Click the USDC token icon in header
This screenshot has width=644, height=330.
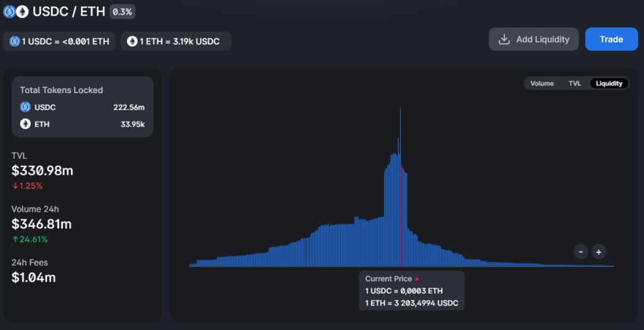[x=9, y=12]
